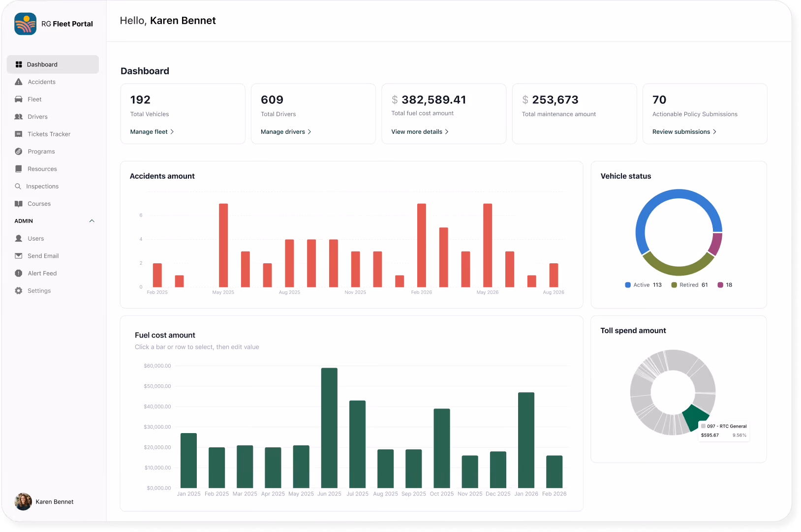Viewport: 801px width, 532px height.
Task: Open the Courses book icon
Action: [19, 204]
